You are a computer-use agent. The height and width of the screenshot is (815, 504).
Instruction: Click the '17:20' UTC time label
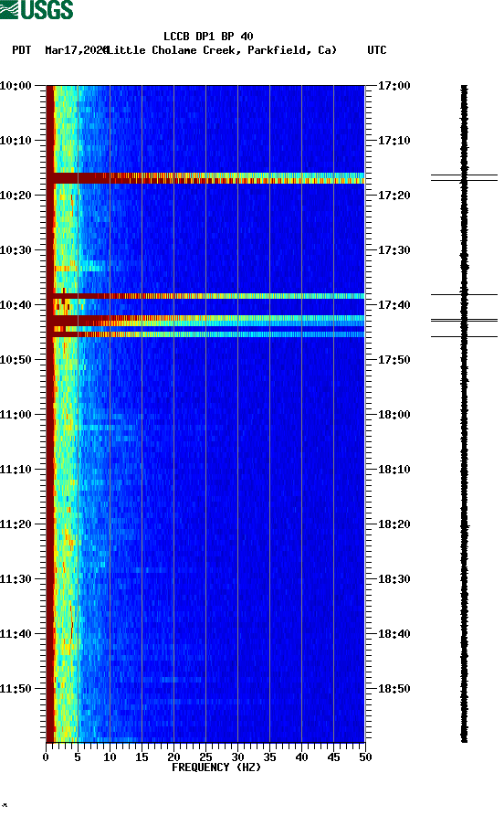[x=394, y=196]
